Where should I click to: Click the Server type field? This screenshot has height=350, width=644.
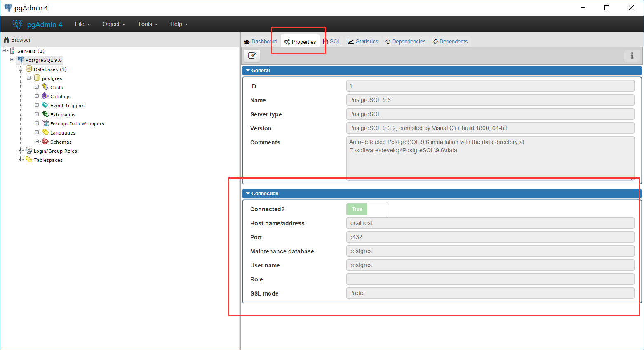(490, 114)
